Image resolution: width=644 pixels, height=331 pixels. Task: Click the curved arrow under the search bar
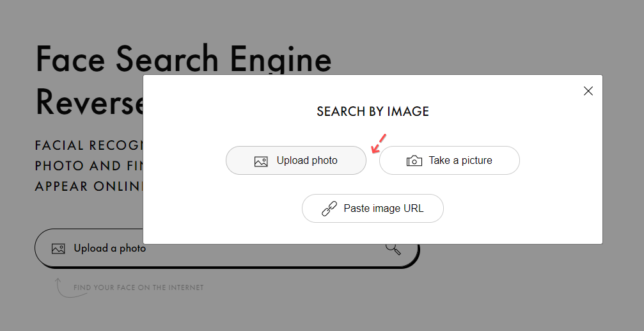pos(61,287)
